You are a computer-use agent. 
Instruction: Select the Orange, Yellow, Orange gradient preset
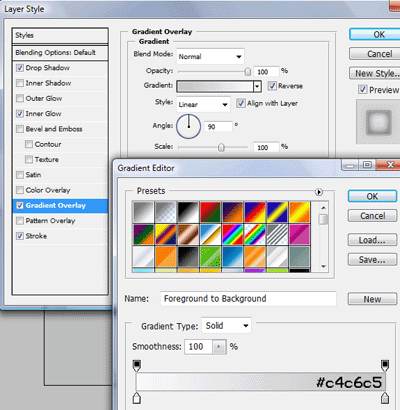click(300, 212)
